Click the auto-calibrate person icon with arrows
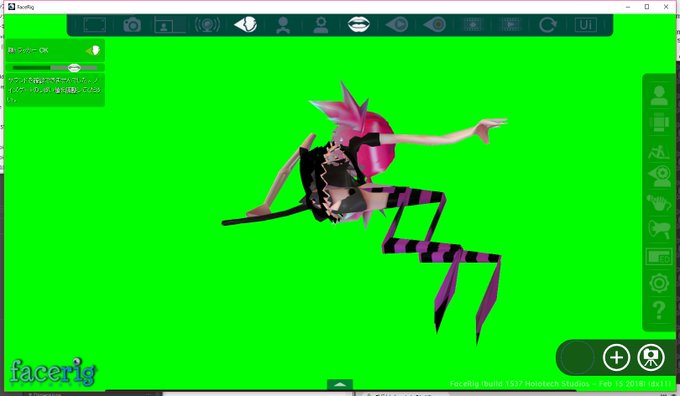 283,25
